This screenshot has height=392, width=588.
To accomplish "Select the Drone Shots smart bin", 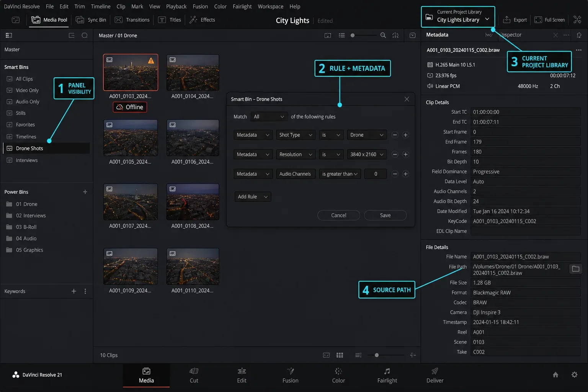I will tap(46, 149).
